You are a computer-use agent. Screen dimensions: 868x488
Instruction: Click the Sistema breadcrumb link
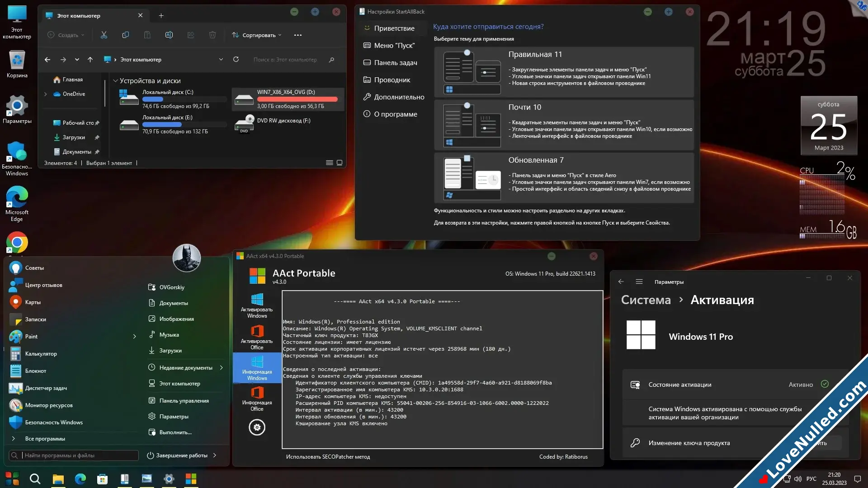[646, 300]
